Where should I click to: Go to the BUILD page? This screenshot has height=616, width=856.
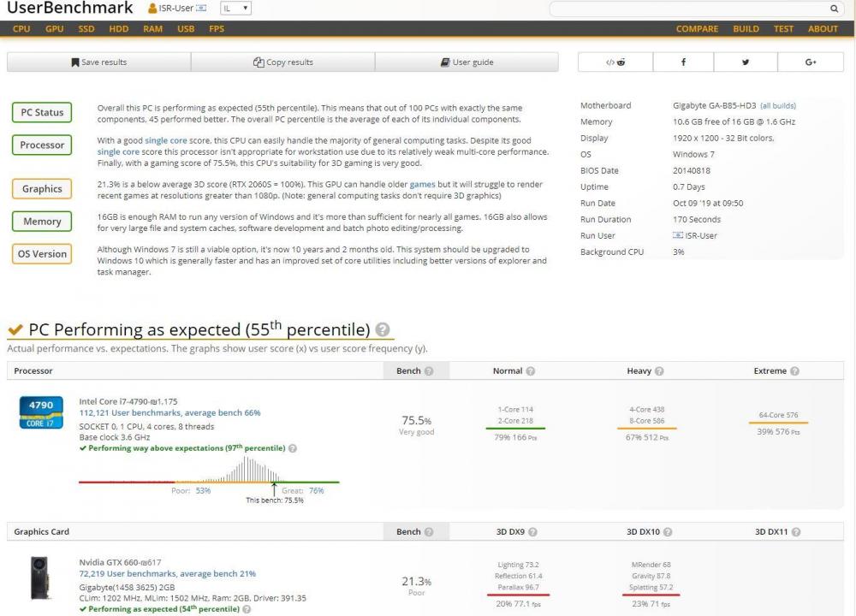pos(746,29)
